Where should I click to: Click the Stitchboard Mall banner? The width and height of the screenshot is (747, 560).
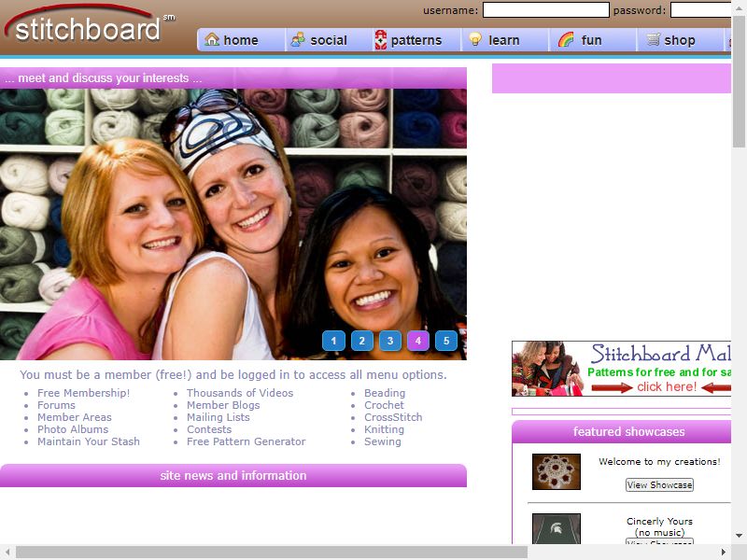tap(621, 369)
